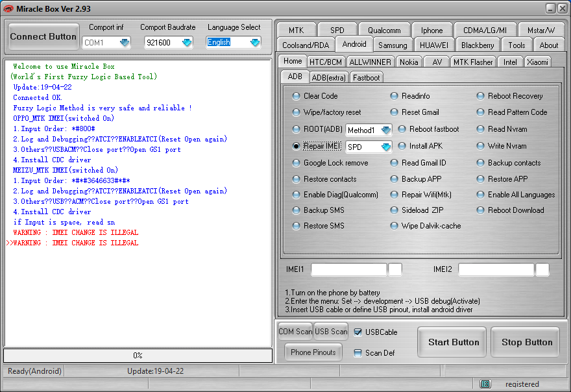
Task: Switch to the Iphone tab
Action: [432, 31]
